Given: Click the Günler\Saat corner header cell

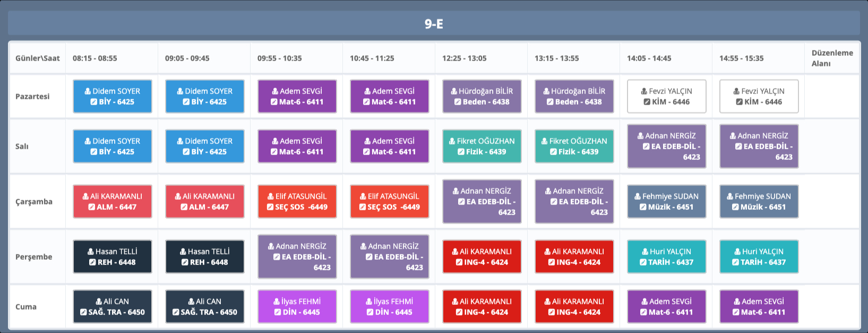Looking at the screenshot, I should point(37,58).
